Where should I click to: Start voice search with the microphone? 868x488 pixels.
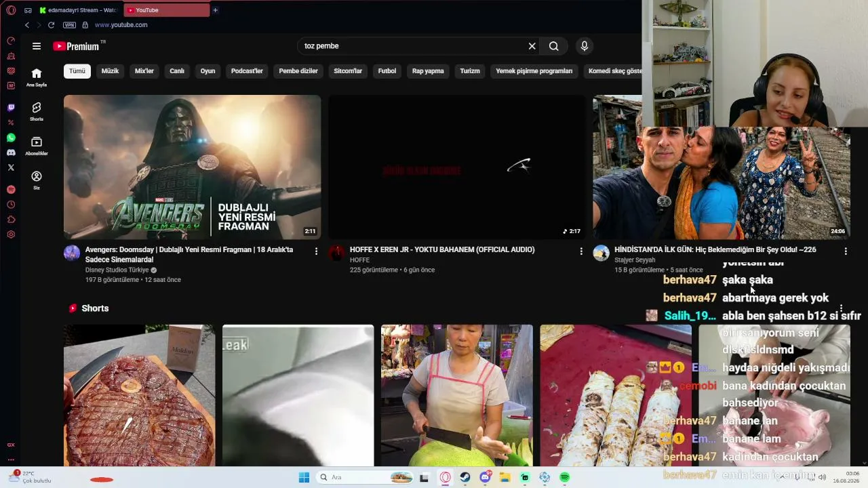click(585, 46)
